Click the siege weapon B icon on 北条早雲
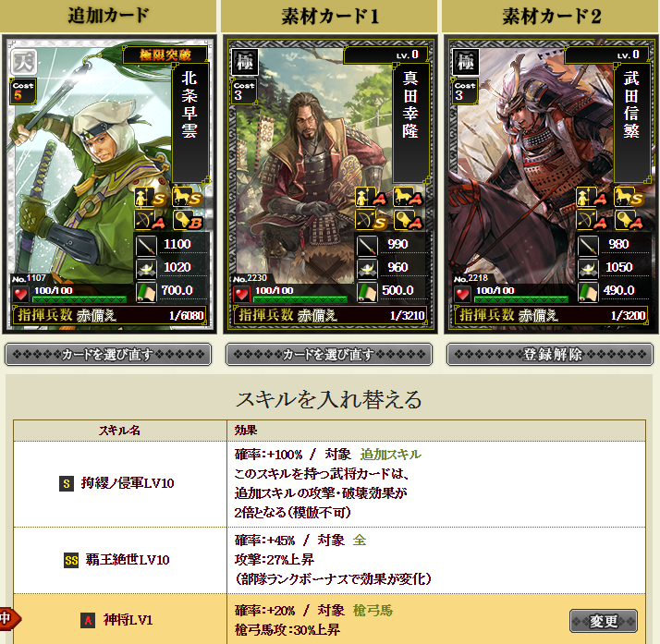660x644 pixels. (x=188, y=220)
